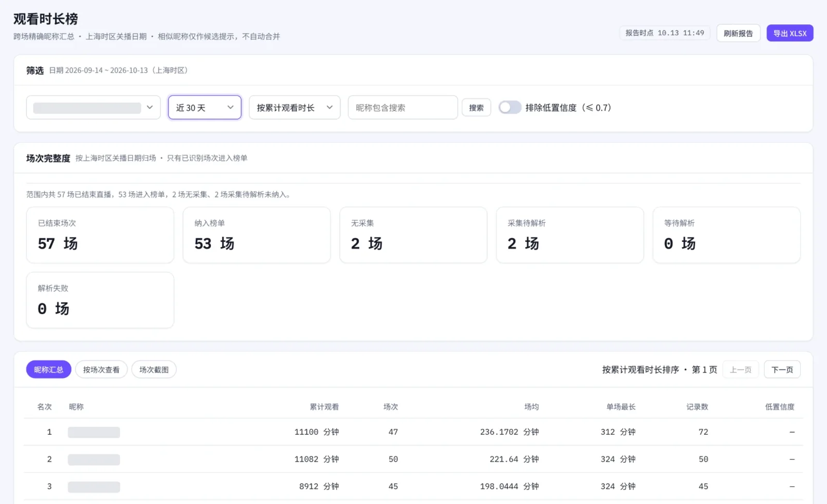Click the 采集待解析 2 场 card
Viewport: 827px width, 504px height.
[570, 235]
